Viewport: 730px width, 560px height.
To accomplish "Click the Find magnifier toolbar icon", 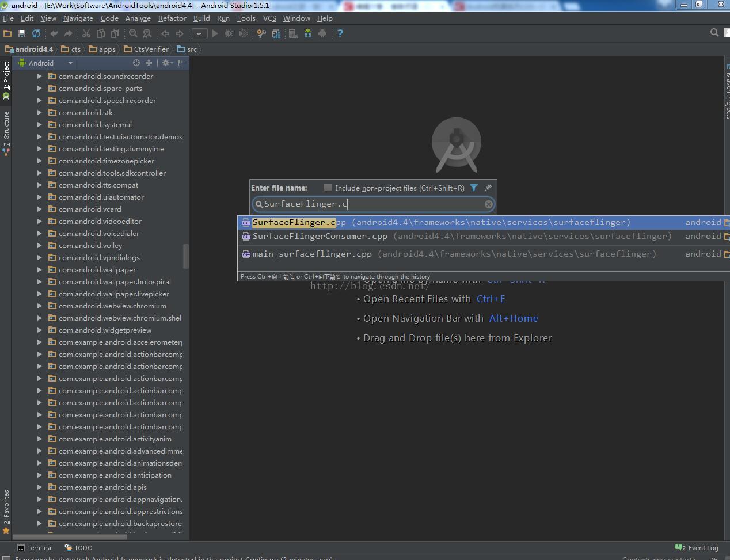I will [x=133, y=33].
